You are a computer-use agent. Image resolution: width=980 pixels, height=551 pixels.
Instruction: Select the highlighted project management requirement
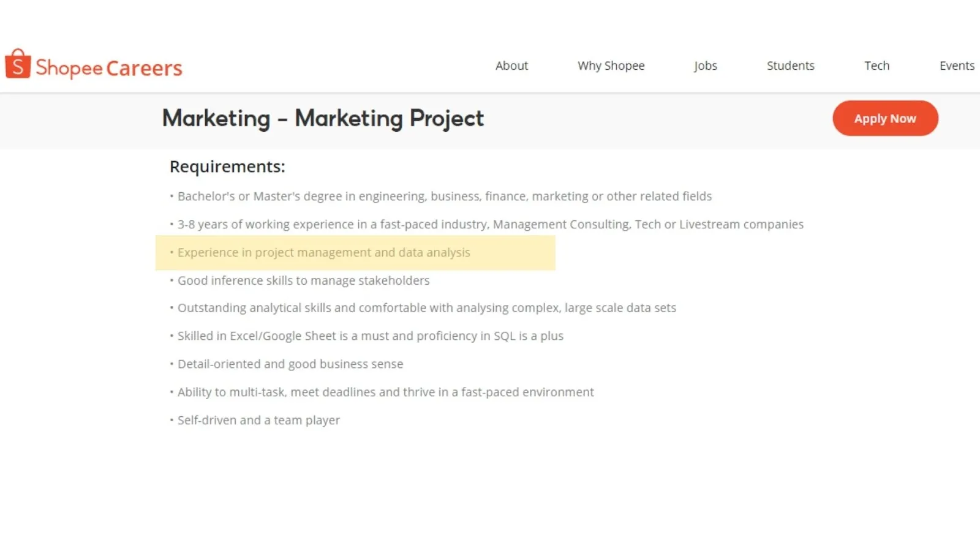point(323,252)
